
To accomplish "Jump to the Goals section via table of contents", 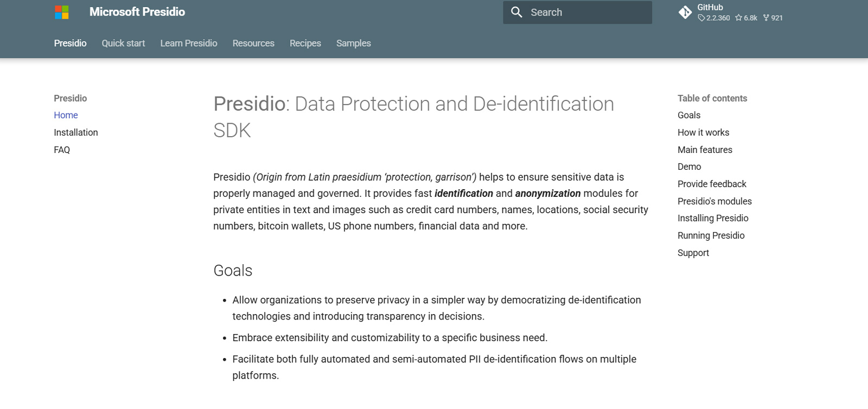I will click(688, 115).
